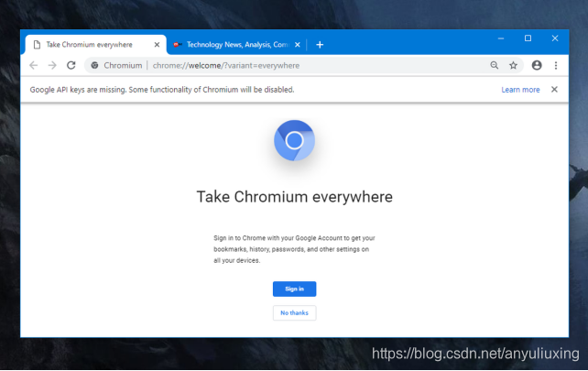Click the heading Take Chromium everywhere
Image resolution: width=588 pixels, height=371 pixels.
[x=294, y=197]
